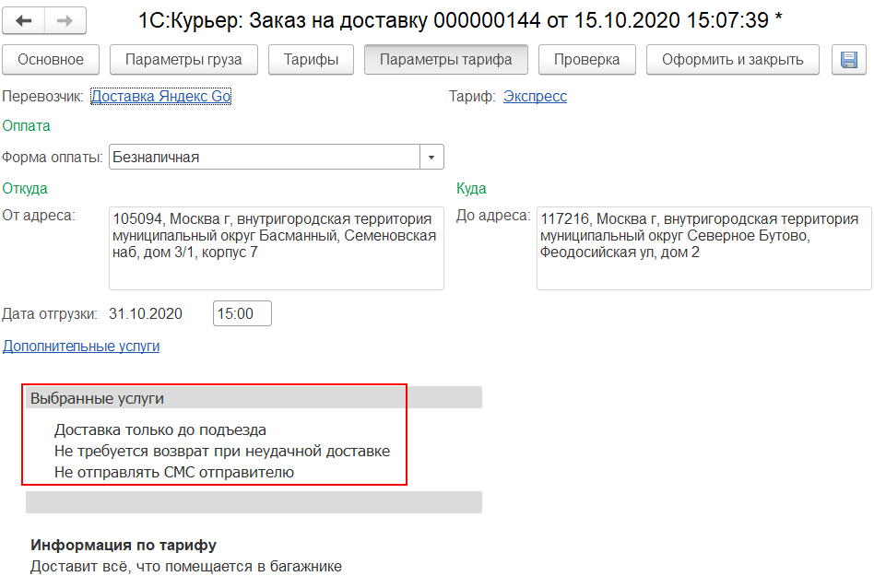The width and height of the screenshot is (874, 588).
Task: Click the От адреса text field
Action: (276, 248)
